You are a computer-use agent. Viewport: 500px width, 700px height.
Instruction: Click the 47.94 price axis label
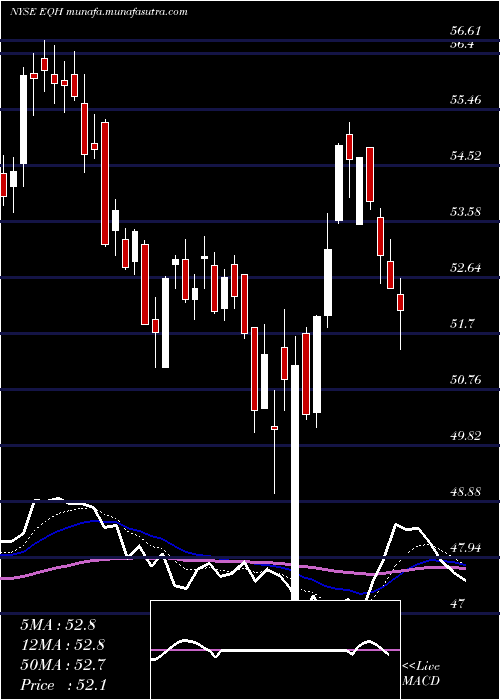(x=465, y=548)
